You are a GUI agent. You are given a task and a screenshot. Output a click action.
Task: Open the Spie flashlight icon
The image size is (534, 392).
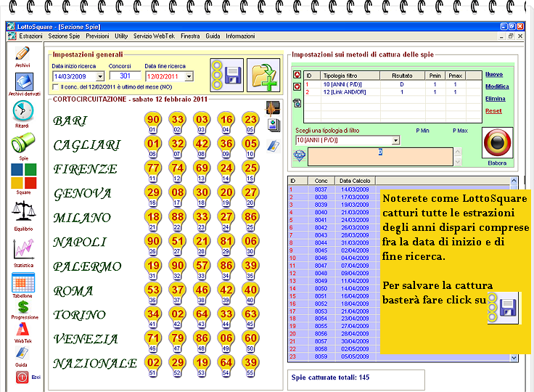[23, 143]
